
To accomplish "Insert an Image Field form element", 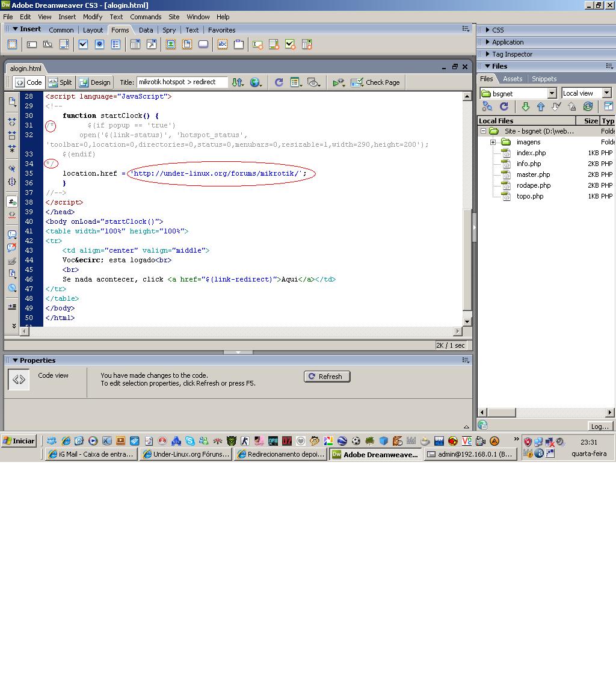I will [x=171, y=45].
